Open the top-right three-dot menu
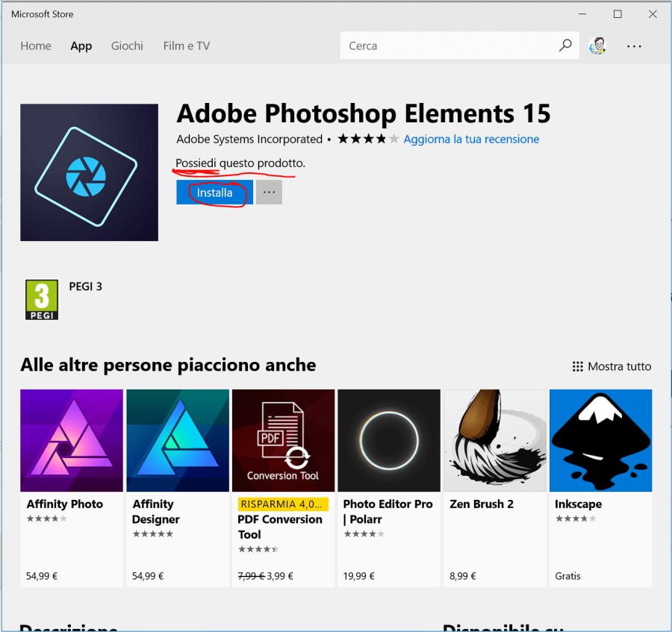This screenshot has width=672, height=632. 634,46
